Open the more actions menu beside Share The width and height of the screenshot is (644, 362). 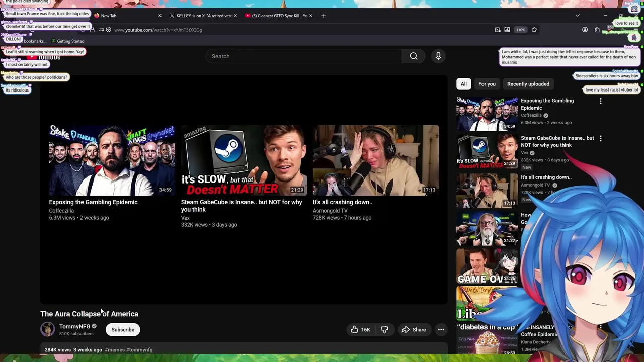[x=441, y=330]
